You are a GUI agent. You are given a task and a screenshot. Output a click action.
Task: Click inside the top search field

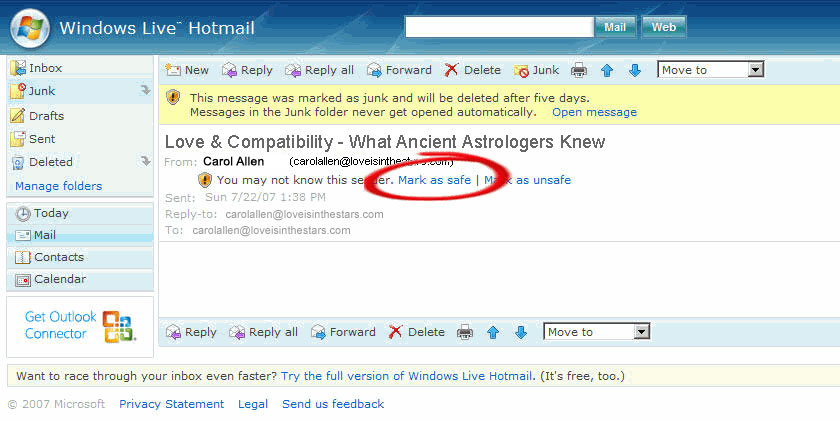tap(499, 27)
